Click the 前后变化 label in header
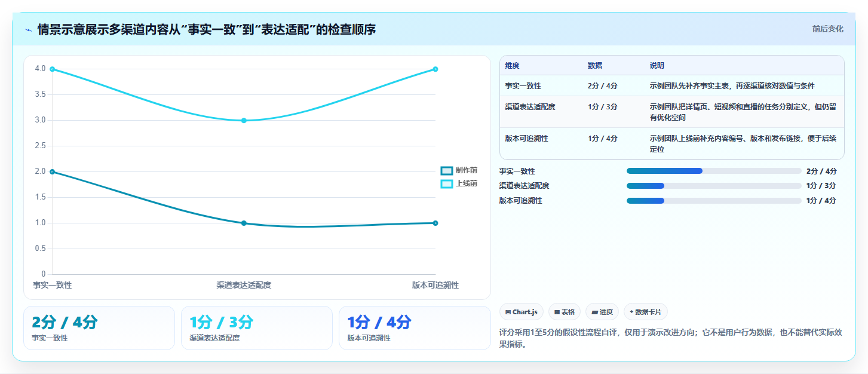Viewport: 868px width, 374px height. click(827, 29)
